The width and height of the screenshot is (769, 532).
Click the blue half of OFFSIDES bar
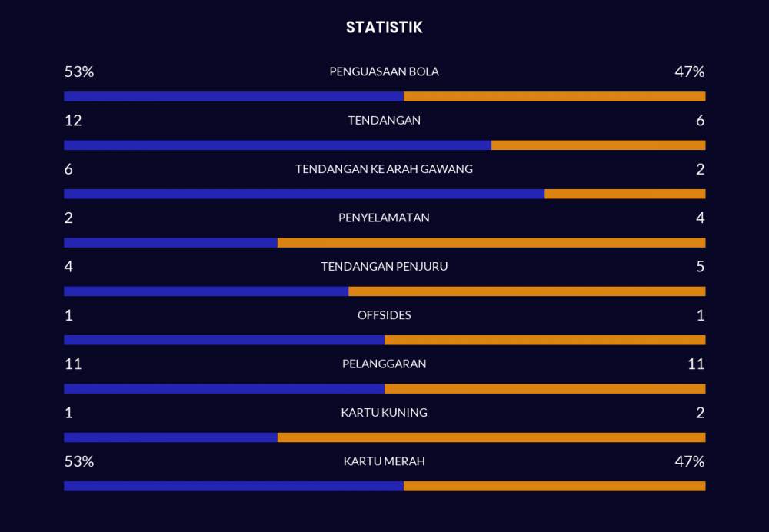(x=224, y=340)
